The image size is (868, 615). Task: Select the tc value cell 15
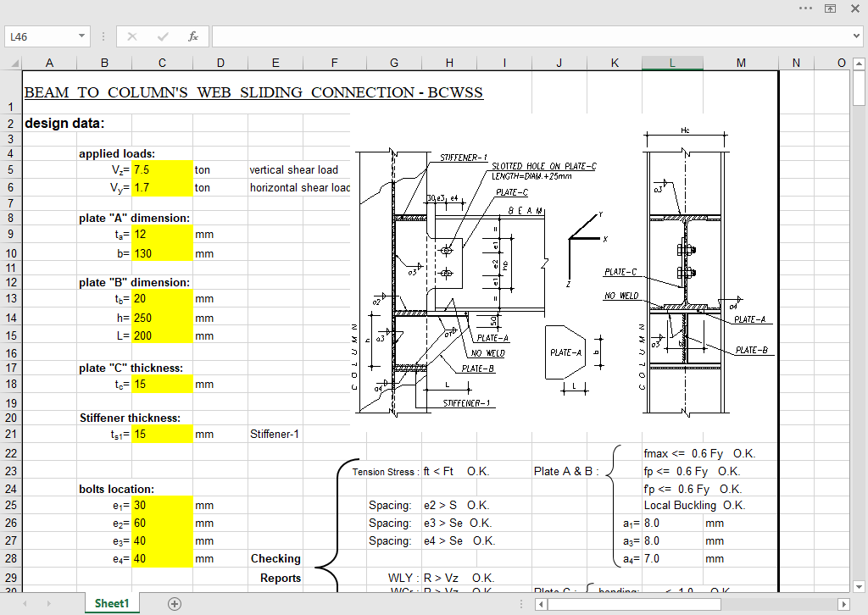[162, 384]
